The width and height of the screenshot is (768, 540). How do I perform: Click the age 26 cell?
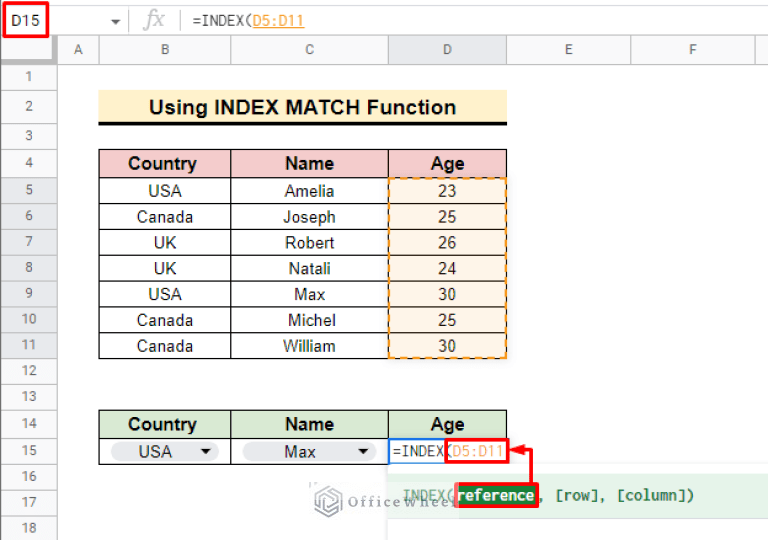[447, 243]
